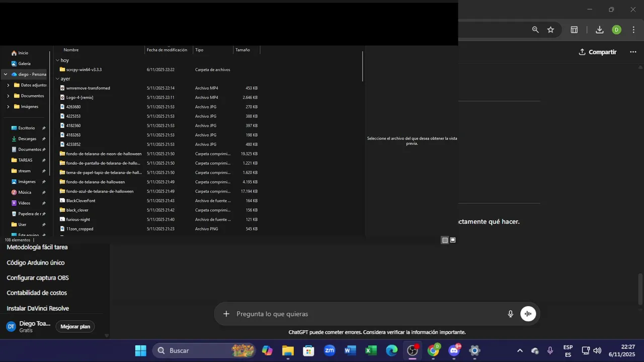644x362 pixels.
Task: Open the User pinned folder
Action: [20, 224]
